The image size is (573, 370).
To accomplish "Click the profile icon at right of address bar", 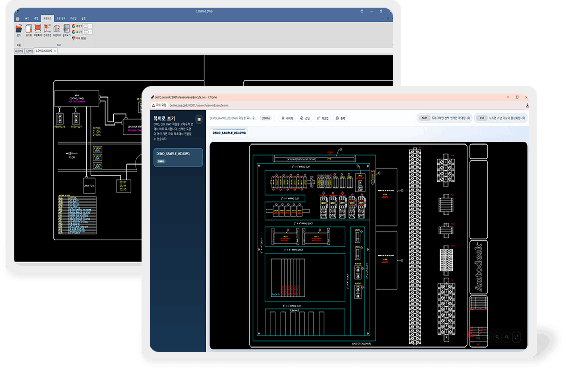I will click(x=527, y=105).
